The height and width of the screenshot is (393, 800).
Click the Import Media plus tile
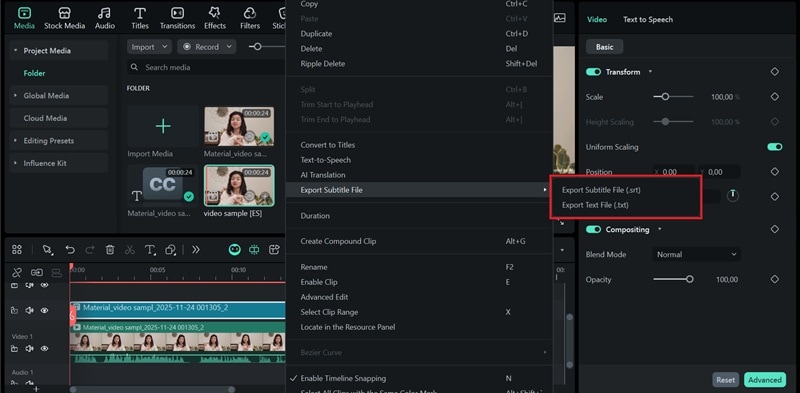[x=163, y=126]
